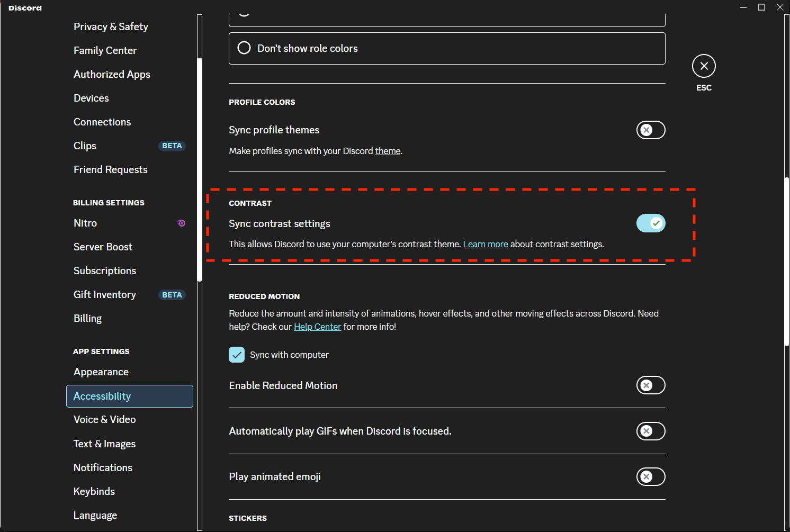Enable the Sync profile themes toggle
Image resolution: width=790 pixels, height=532 pixels.
point(650,130)
